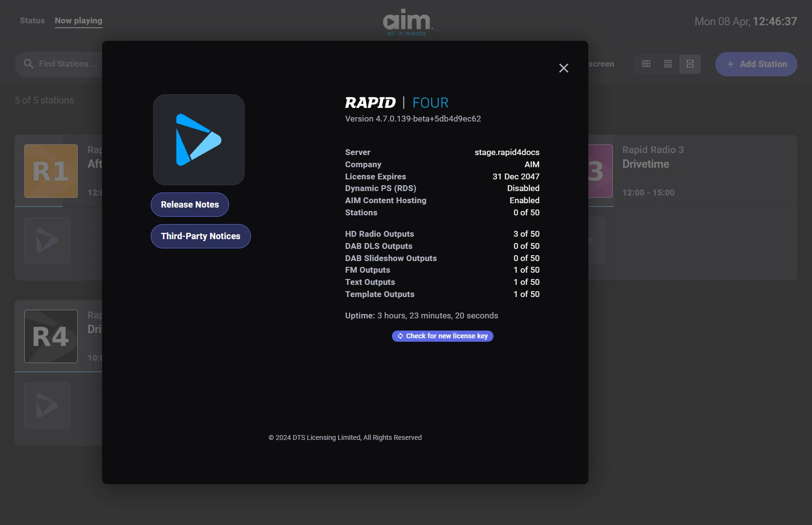The image size is (812, 525).
Task: Click the magnifier search icon
Action: pos(29,64)
